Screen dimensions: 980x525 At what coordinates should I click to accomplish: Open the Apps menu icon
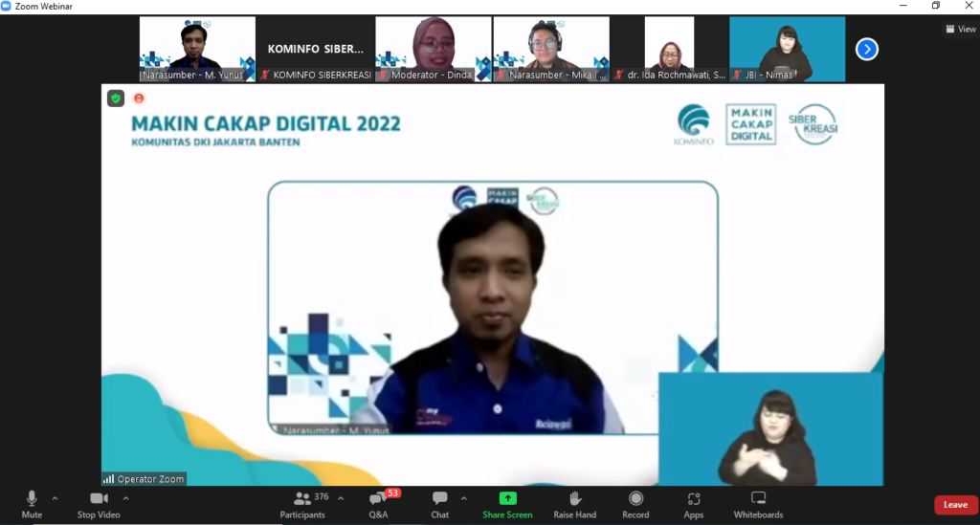coord(694,498)
